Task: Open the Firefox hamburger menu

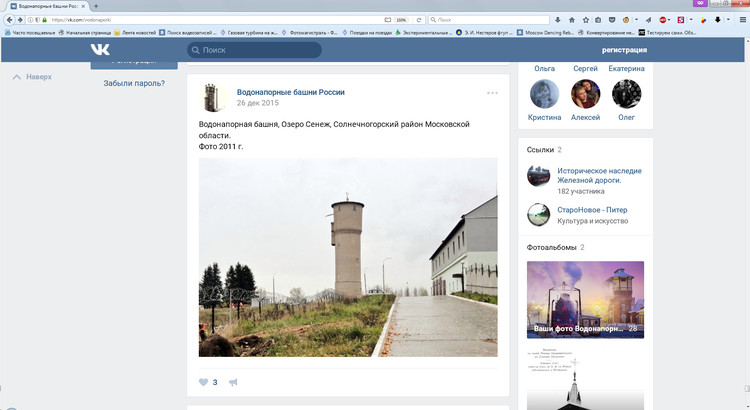Action: (743, 20)
